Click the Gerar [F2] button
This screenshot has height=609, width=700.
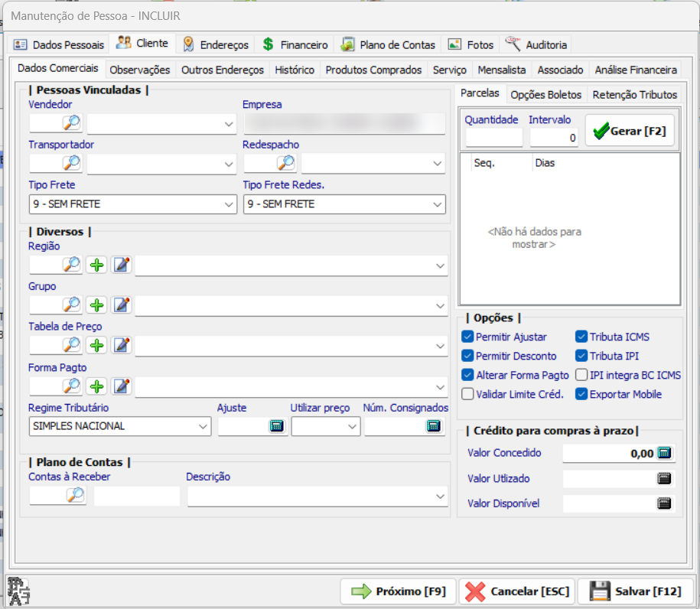[630, 131]
